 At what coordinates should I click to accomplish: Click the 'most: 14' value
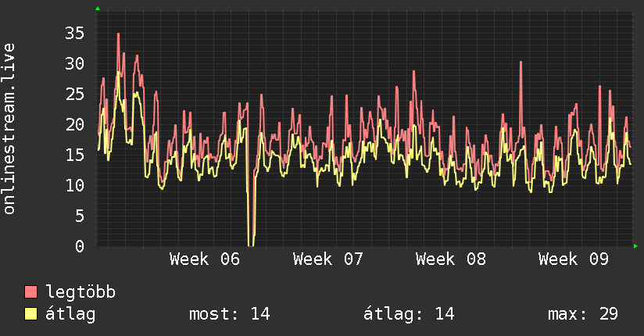(230, 314)
